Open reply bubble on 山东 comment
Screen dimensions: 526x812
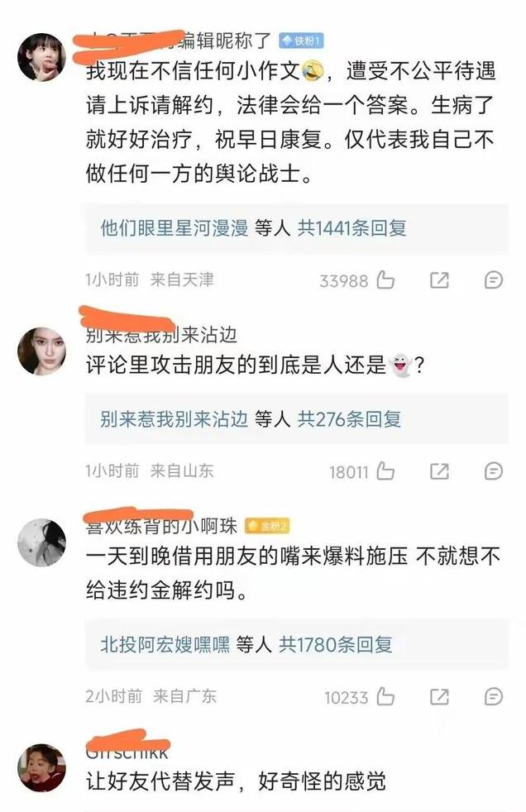[x=493, y=471]
